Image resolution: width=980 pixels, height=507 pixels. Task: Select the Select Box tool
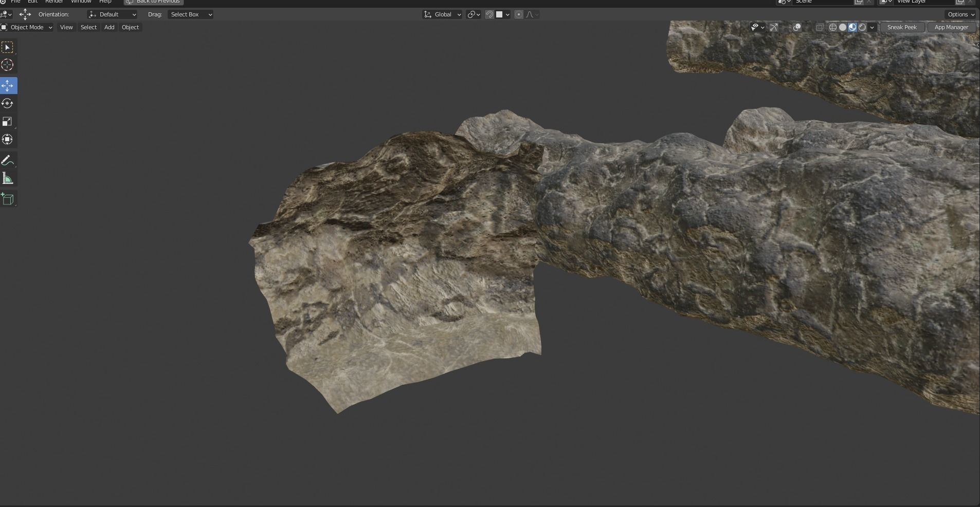[8, 47]
